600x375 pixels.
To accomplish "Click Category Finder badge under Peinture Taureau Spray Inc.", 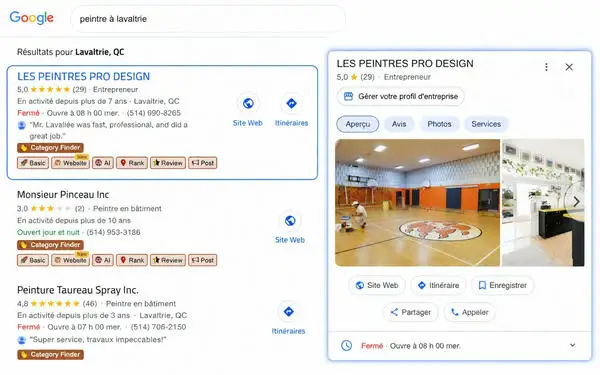I will [x=50, y=355].
